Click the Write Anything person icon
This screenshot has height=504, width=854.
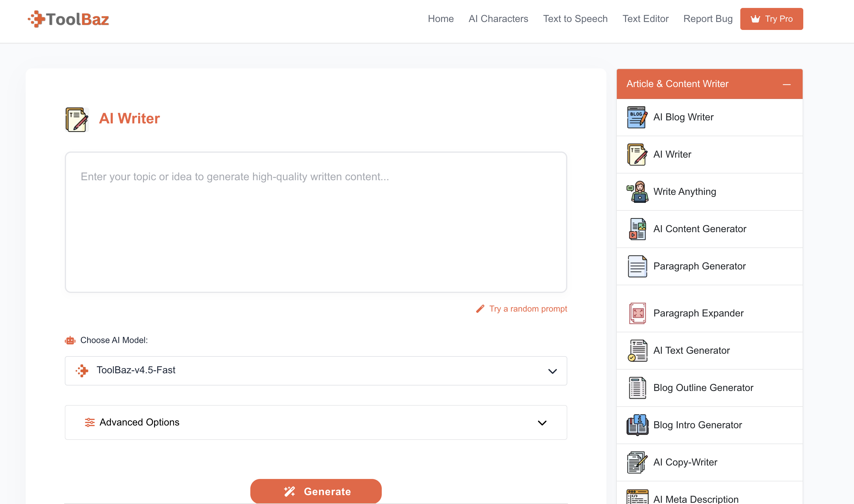pos(637,192)
